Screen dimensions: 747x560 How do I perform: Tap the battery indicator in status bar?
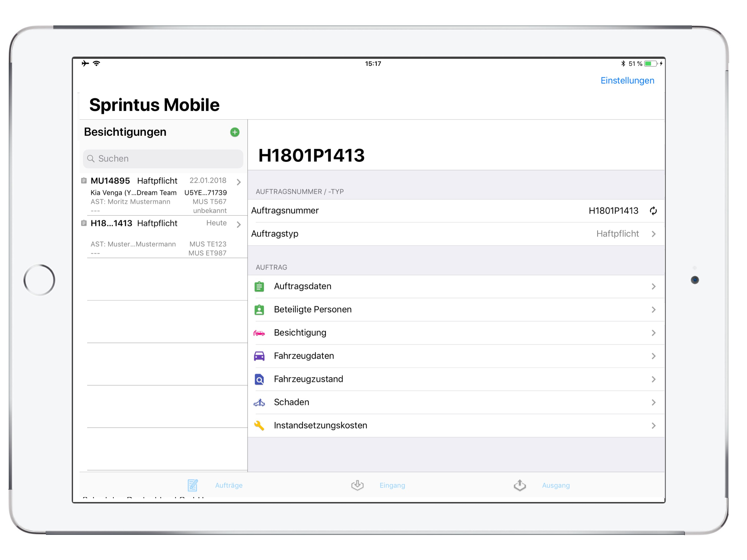(x=651, y=63)
